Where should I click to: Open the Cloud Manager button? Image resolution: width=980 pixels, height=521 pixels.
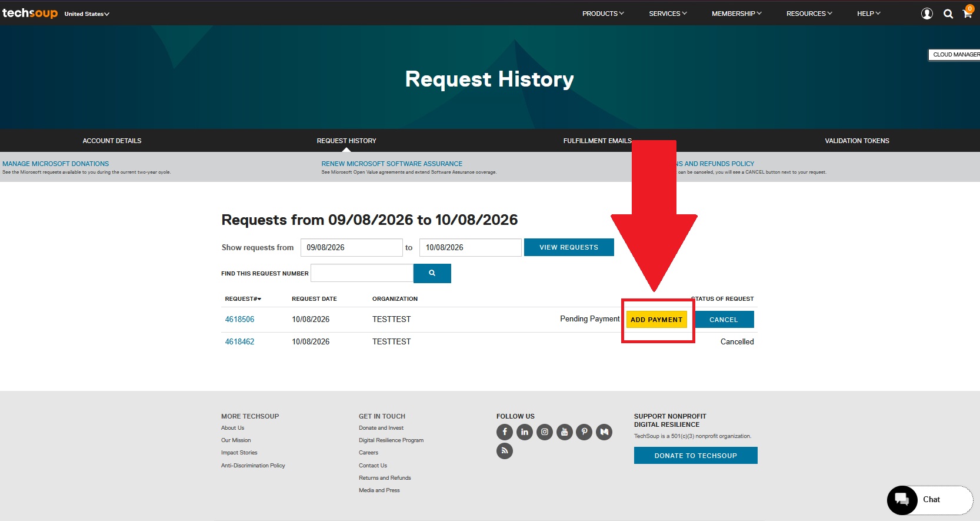[x=954, y=55]
